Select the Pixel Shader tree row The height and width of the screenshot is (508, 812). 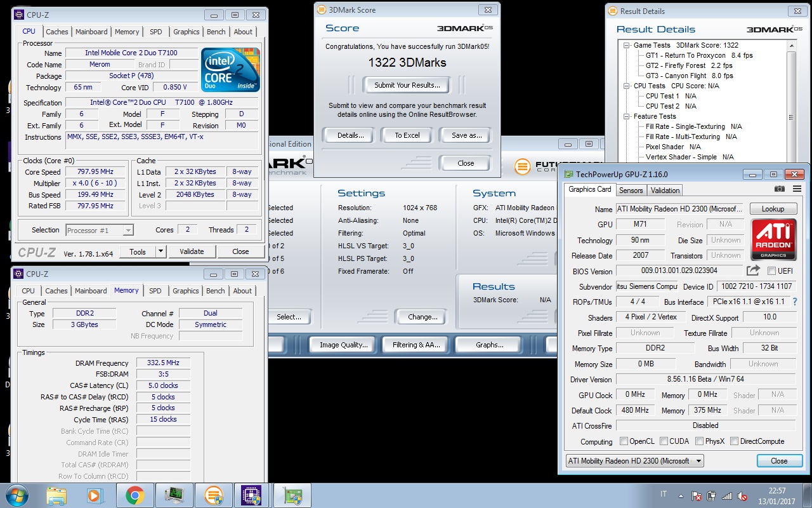click(x=673, y=147)
